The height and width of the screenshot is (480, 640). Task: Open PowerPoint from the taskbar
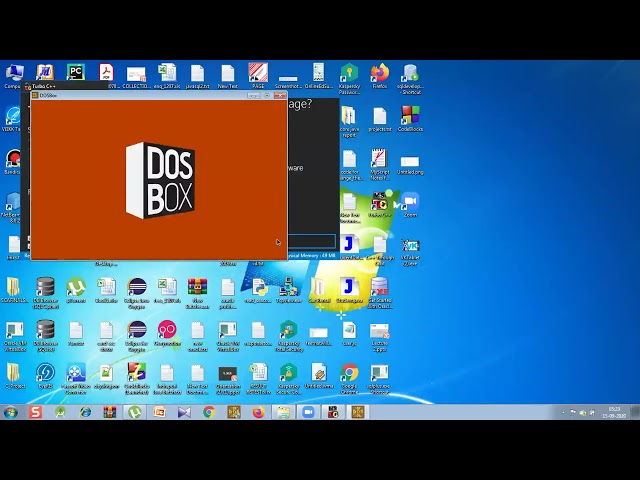(159, 412)
